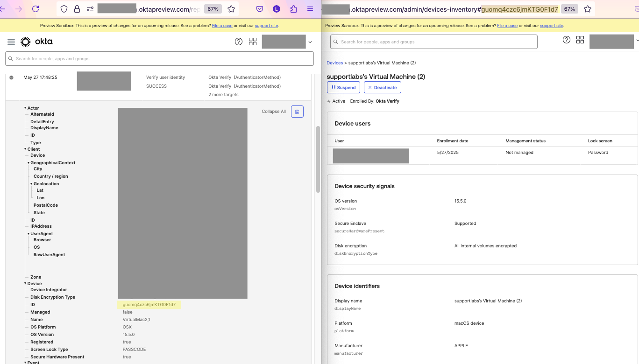This screenshot has width=639, height=364.
Task: Click the left window vertical scrollbar
Action: click(318, 159)
